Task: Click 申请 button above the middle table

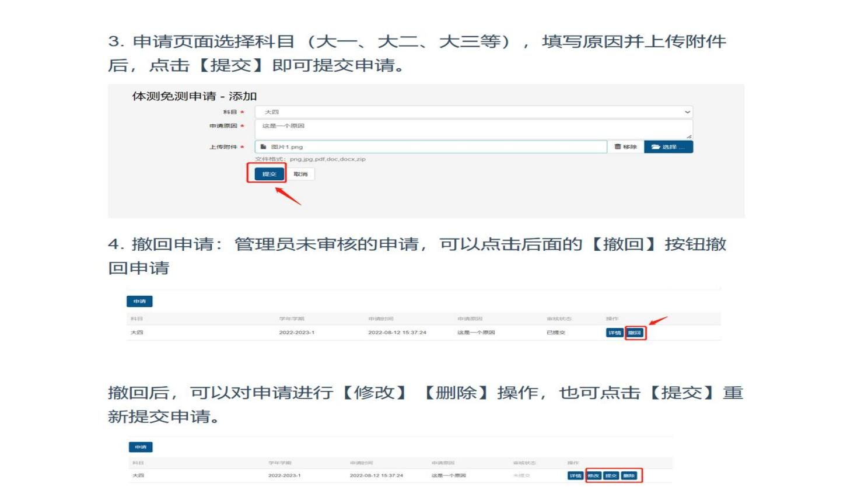Action: point(139,302)
